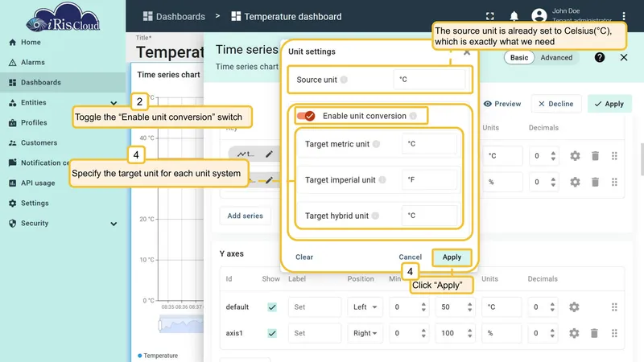
Task: Click Clear in Unit settings
Action: click(304, 257)
